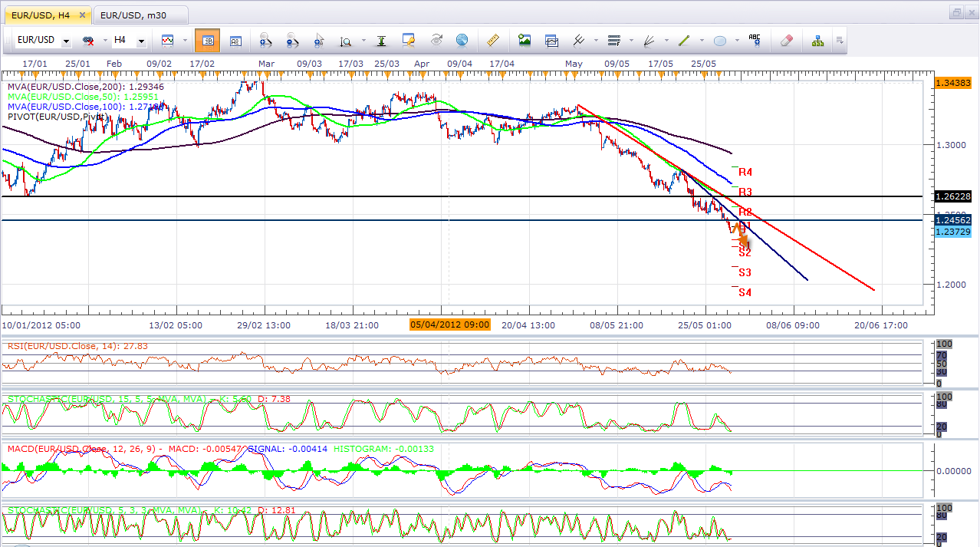
Task: Toggle the A panel display button
Action: (235, 40)
